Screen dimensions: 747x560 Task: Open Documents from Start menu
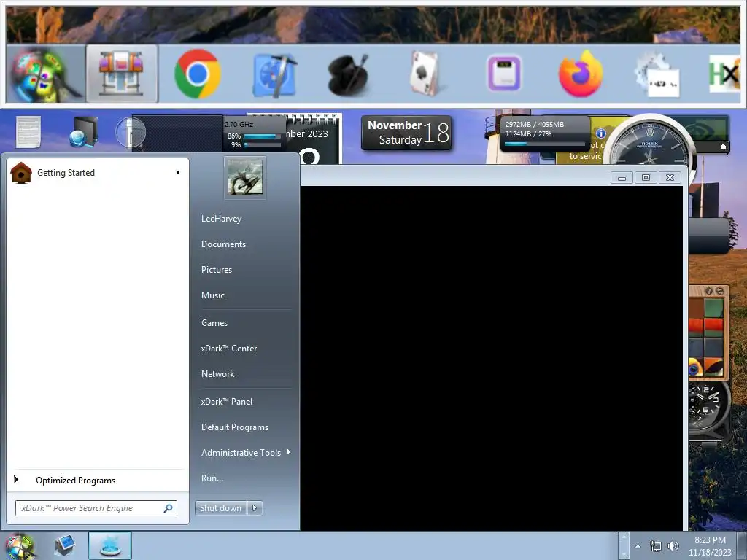[x=223, y=244]
